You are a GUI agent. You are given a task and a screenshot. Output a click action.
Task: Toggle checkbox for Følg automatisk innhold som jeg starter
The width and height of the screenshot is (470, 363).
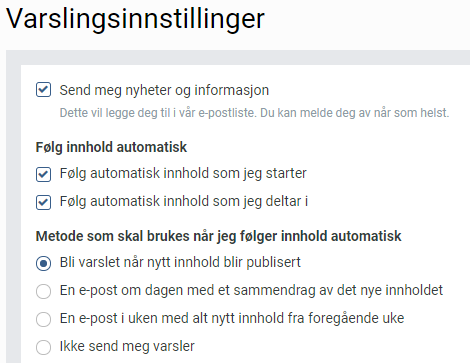43,174
